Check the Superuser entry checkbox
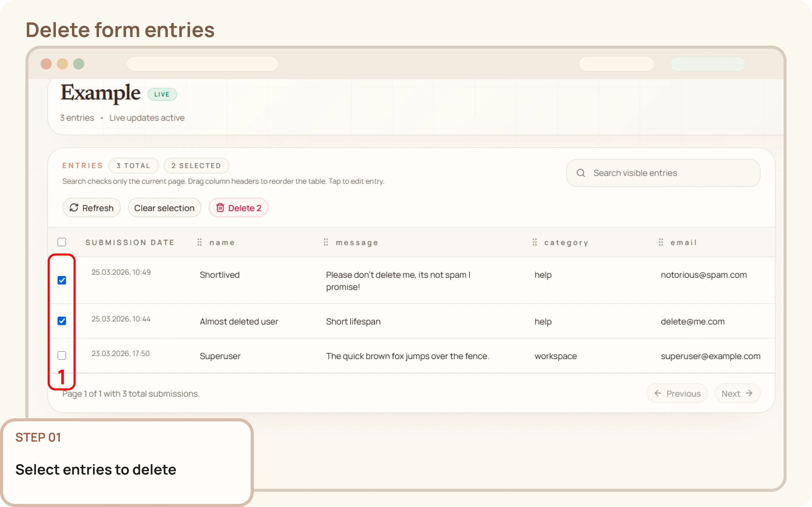 (62, 355)
